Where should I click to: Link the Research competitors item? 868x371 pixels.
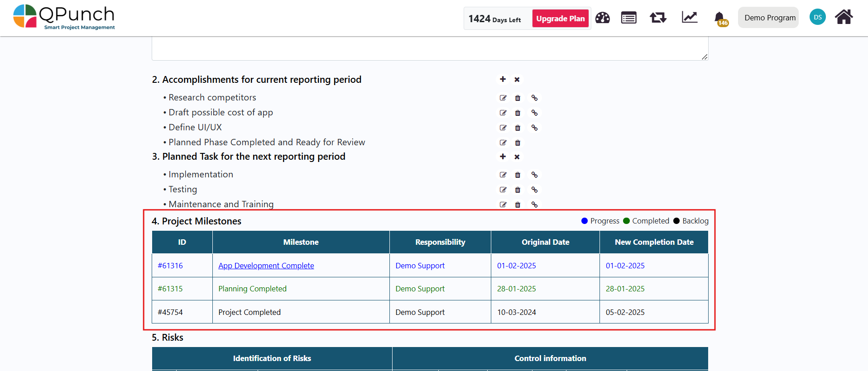[534, 98]
